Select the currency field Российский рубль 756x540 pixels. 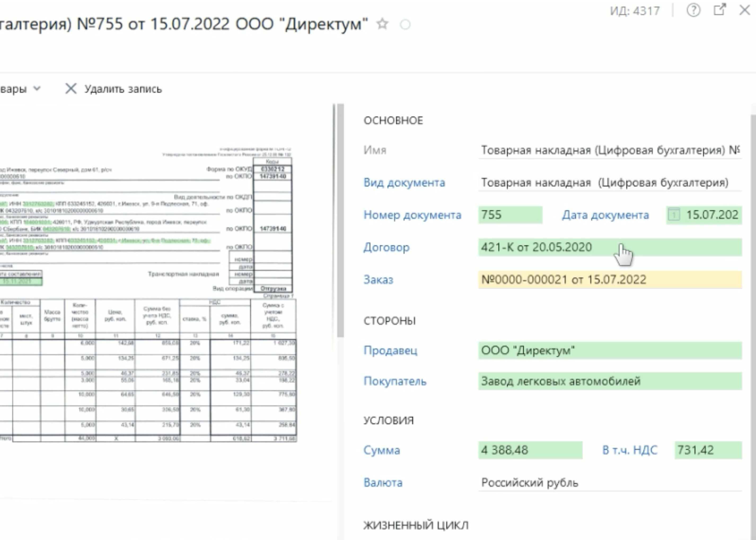[610, 483]
